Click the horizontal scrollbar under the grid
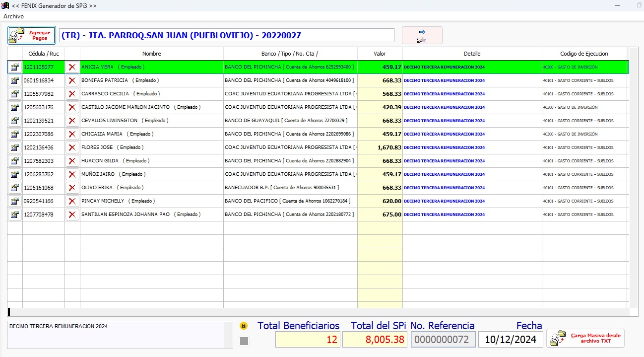644x357 pixels. pyautogui.click(x=318, y=312)
